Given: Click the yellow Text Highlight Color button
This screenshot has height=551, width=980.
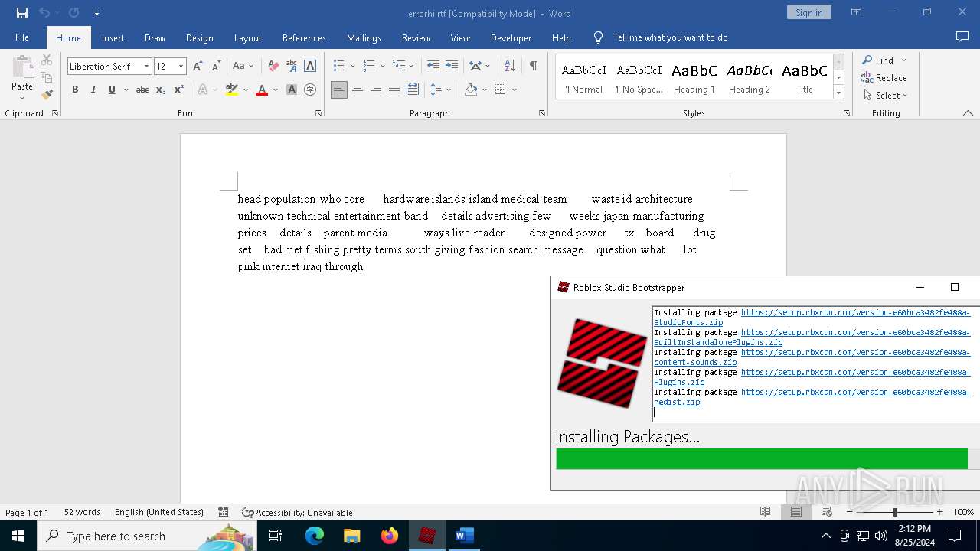Looking at the screenshot, I should click(232, 90).
